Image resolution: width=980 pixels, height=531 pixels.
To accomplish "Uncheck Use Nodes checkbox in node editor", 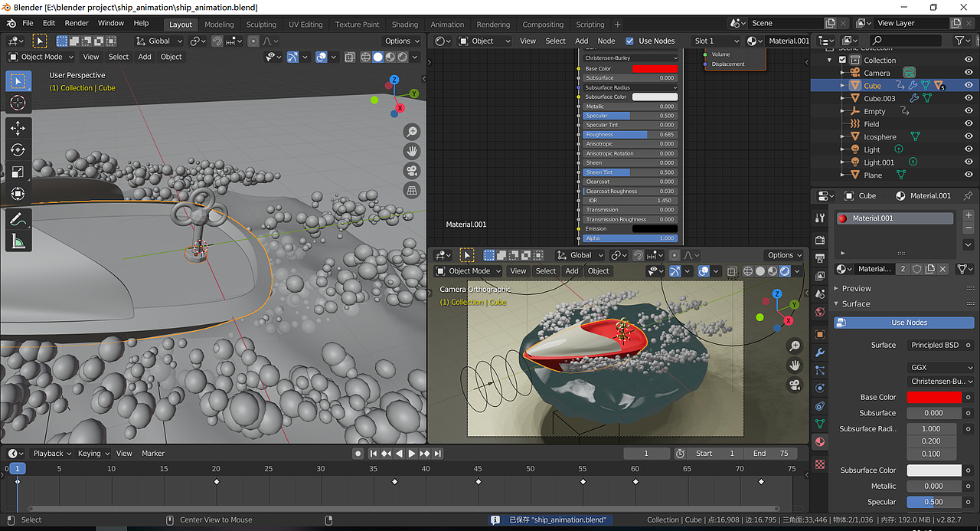I will point(629,41).
